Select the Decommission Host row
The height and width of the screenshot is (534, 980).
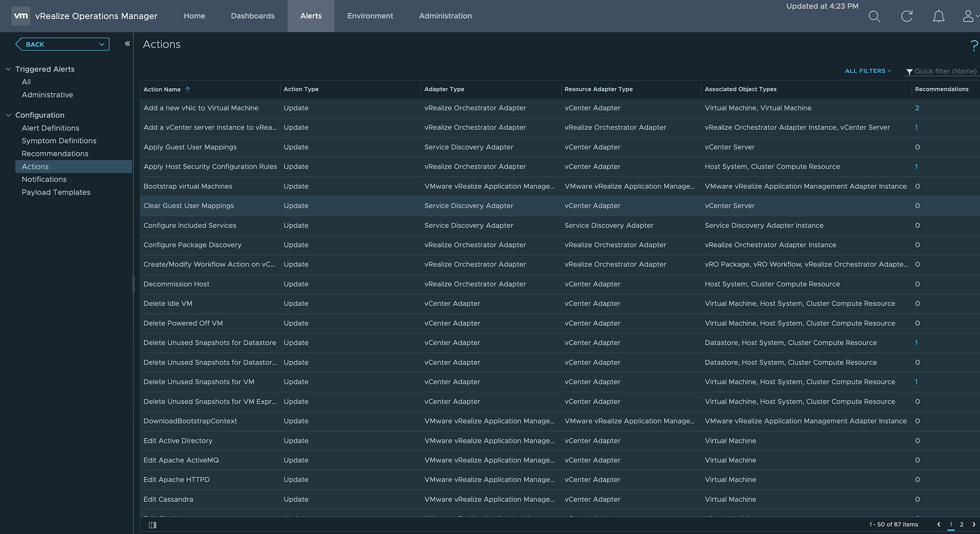click(x=560, y=284)
